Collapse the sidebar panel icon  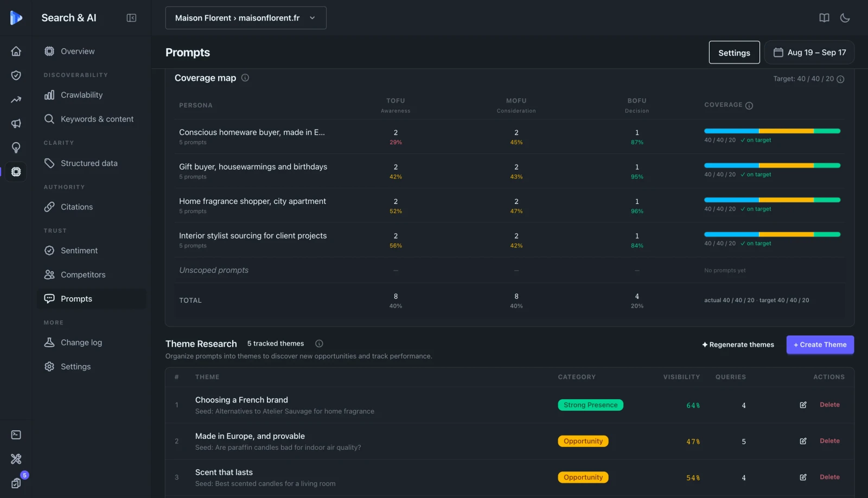click(131, 18)
